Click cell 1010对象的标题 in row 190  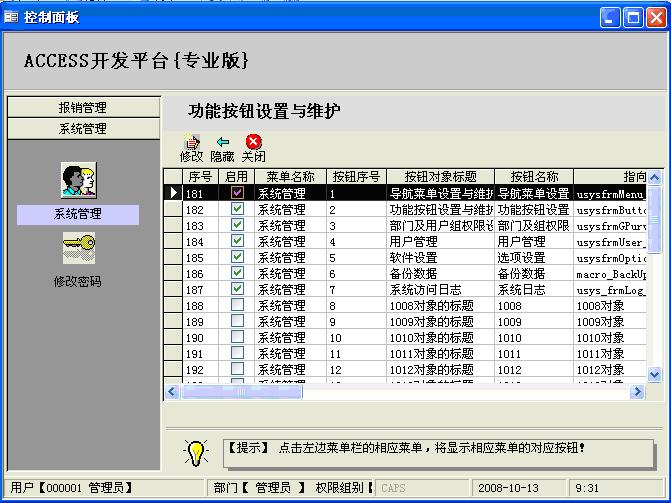440,337
